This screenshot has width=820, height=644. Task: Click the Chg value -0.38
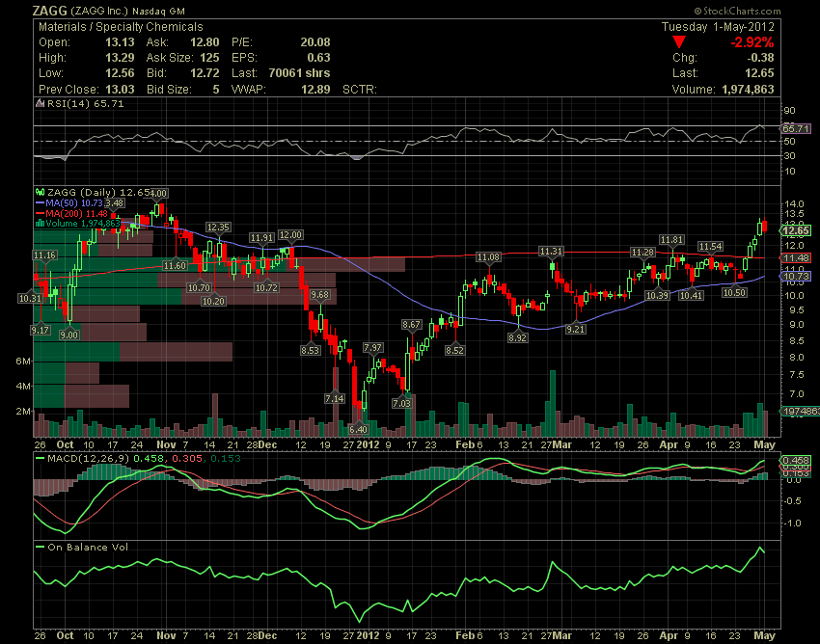(x=760, y=58)
